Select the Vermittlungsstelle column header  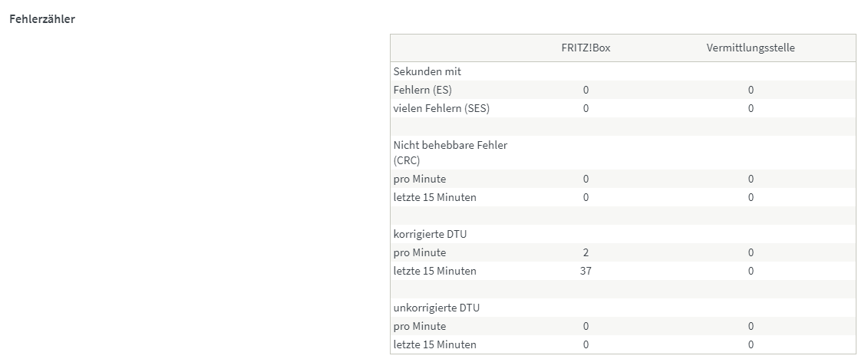pyautogui.click(x=751, y=48)
